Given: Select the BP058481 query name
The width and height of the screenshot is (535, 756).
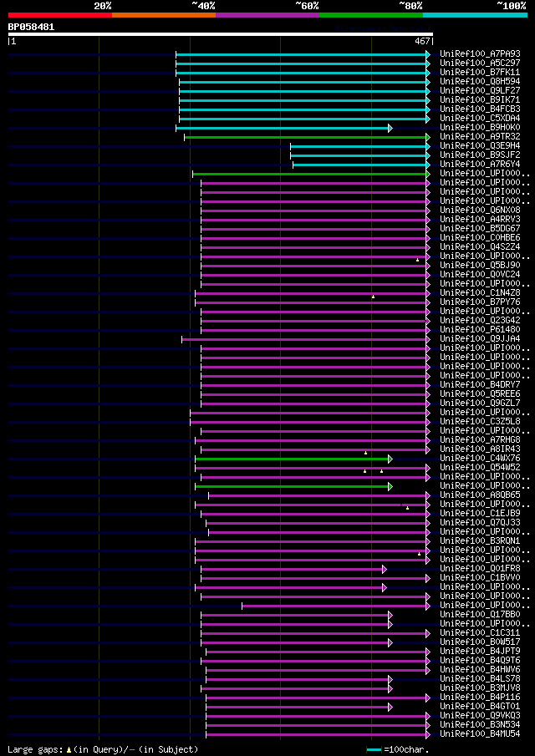Looking at the screenshot, I should [x=32, y=27].
